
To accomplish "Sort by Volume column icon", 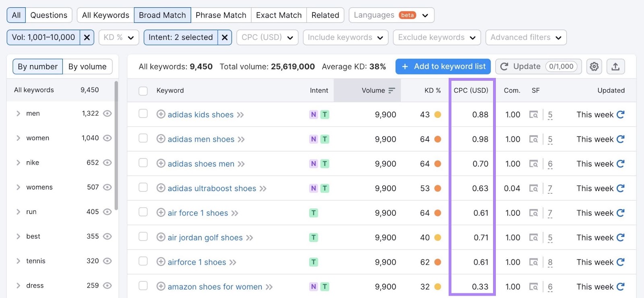I will 392,90.
